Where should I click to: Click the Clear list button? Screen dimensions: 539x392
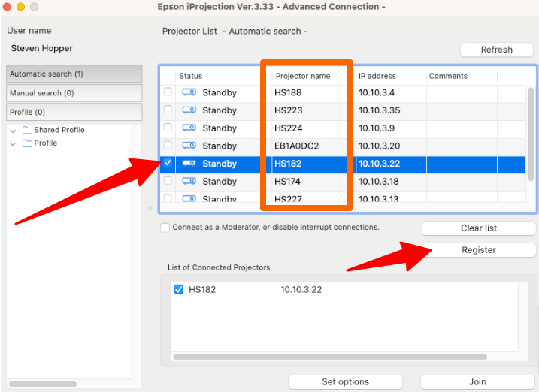pyautogui.click(x=479, y=228)
